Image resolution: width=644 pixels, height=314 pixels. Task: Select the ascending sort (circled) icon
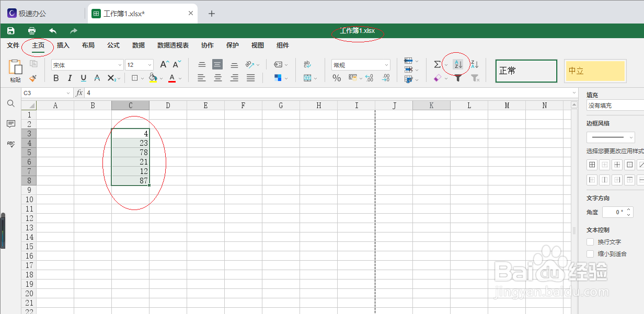tap(457, 64)
